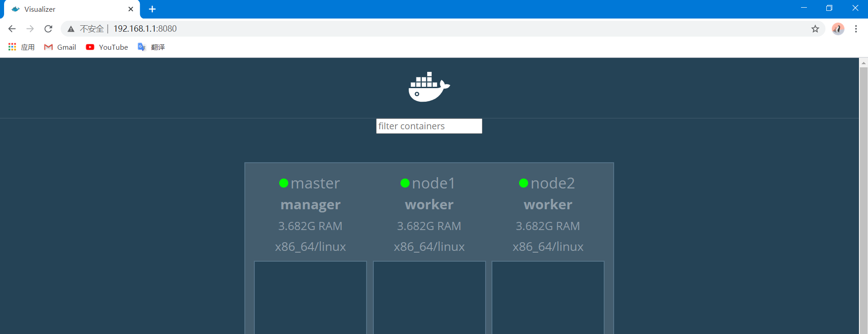Viewport: 868px width, 334px height.
Task: Open a new browser tab
Action: (x=152, y=9)
